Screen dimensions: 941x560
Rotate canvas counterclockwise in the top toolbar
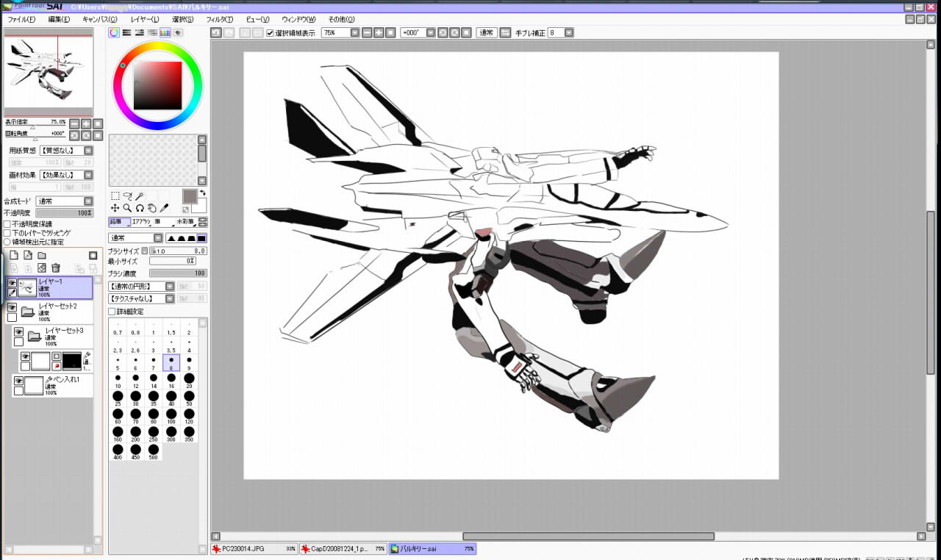coord(443,33)
